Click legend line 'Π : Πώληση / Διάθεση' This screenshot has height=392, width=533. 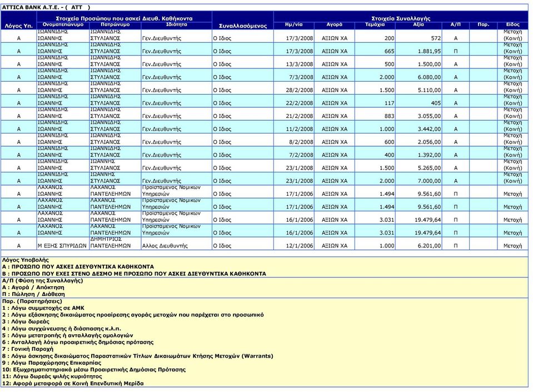pyautogui.click(x=33, y=294)
